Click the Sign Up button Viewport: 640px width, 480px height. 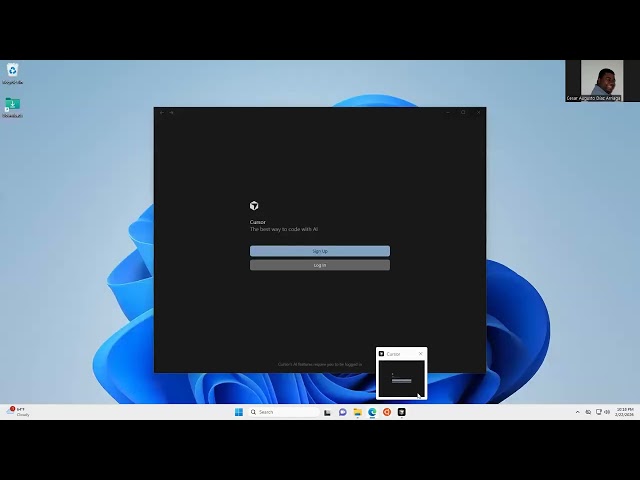320,251
